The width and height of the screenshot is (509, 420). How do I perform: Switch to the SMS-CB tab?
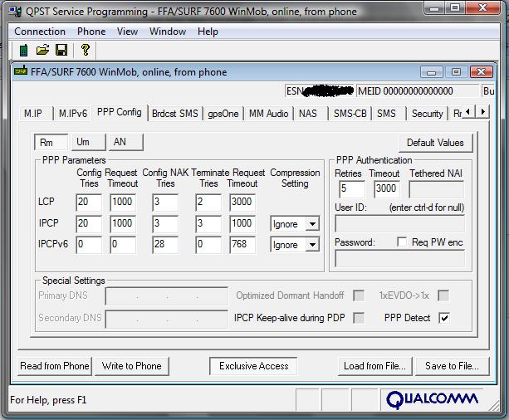(x=350, y=113)
